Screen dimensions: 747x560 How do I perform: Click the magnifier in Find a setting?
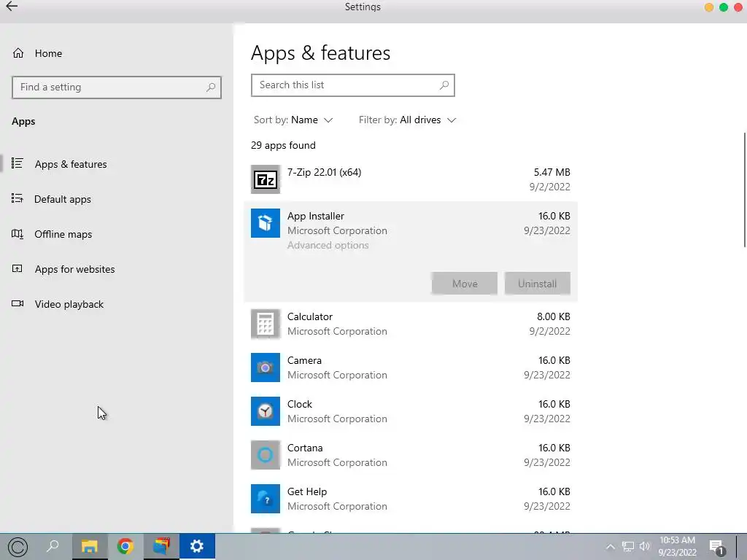211,87
